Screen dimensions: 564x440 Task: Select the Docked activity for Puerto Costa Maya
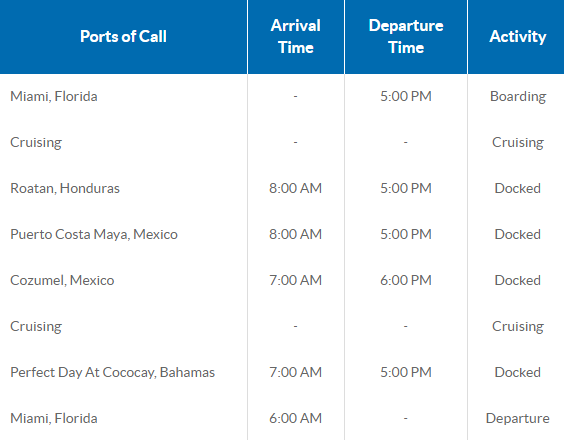click(518, 234)
